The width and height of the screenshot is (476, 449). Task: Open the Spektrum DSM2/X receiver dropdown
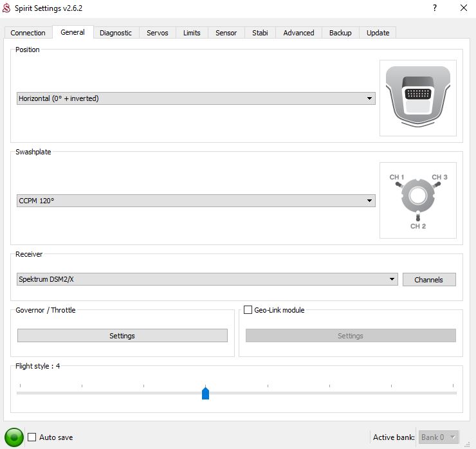(206, 279)
